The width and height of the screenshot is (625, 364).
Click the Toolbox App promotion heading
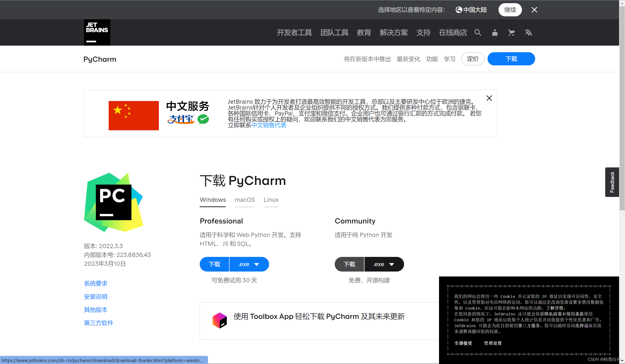(319, 316)
